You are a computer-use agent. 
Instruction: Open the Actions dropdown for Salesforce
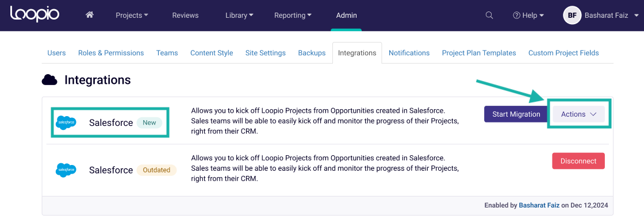pyautogui.click(x=578, y=114)
